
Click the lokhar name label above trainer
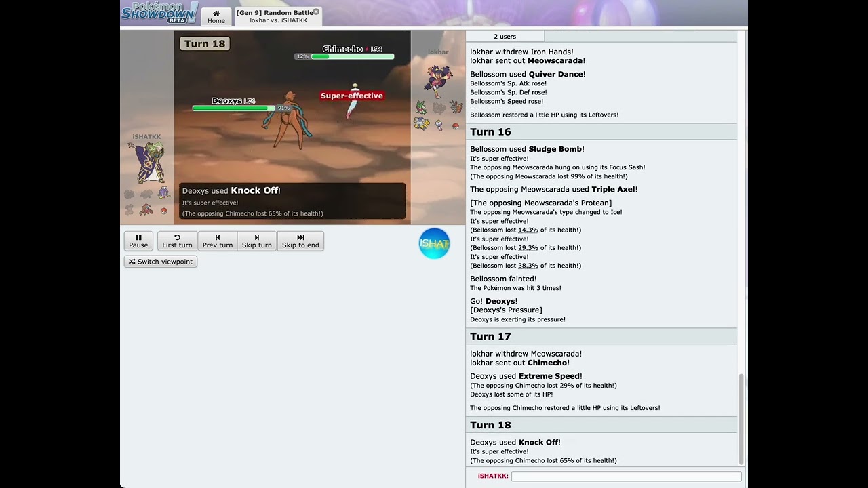coord(438,52)
